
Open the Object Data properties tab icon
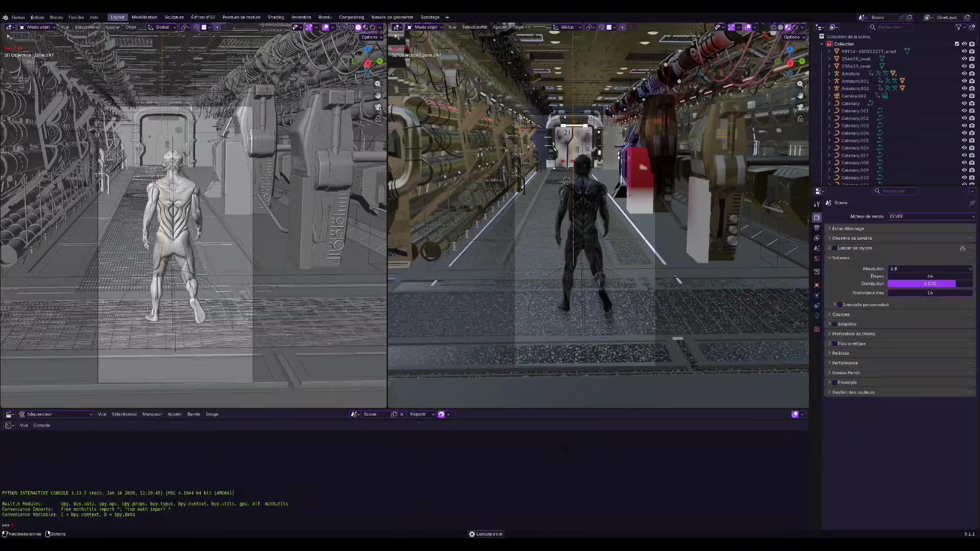point(817,316)
